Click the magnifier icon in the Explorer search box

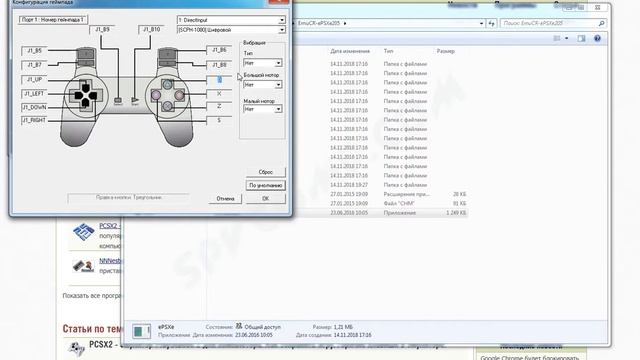(x=601, y=23)
